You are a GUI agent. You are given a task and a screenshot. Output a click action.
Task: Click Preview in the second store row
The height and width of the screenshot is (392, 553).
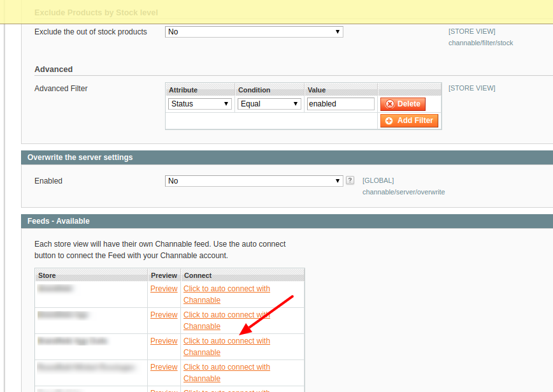click(164, 314)
